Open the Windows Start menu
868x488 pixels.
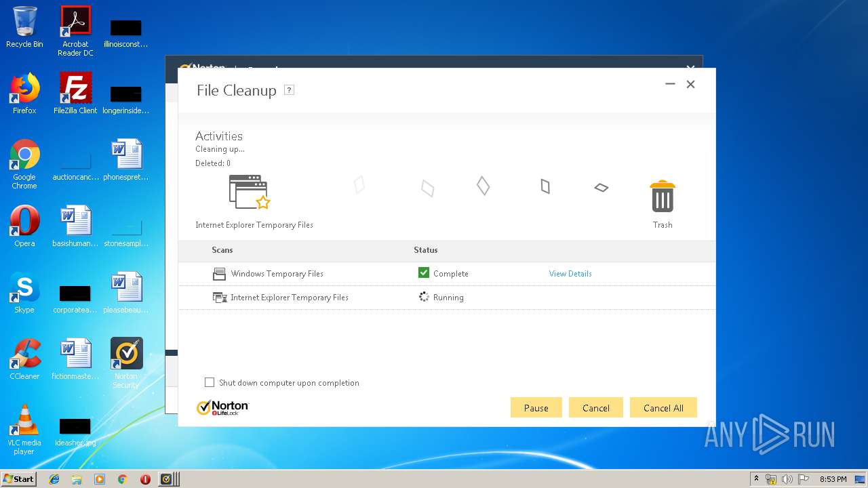click(x=18, y=479)
